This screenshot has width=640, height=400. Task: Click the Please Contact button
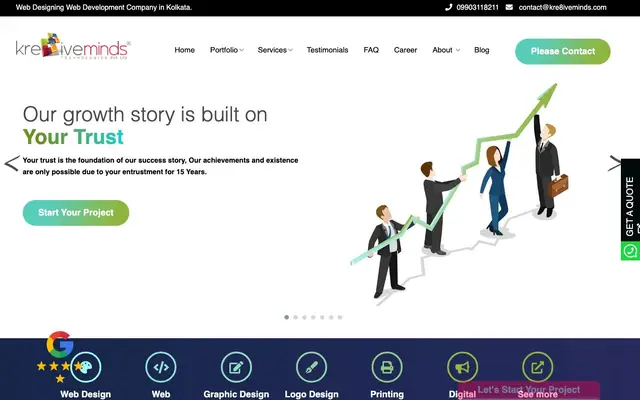pyautogui.click(x=563, y=51)
